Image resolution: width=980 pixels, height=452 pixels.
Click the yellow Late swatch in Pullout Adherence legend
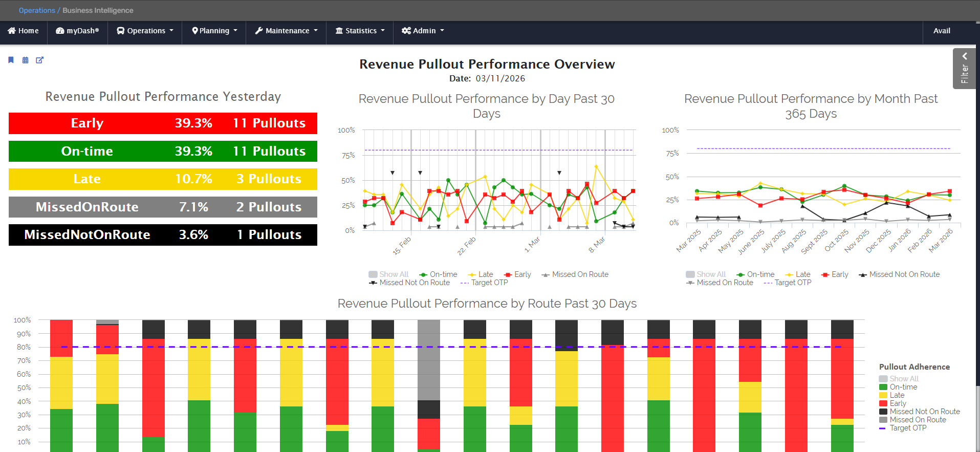883,395
